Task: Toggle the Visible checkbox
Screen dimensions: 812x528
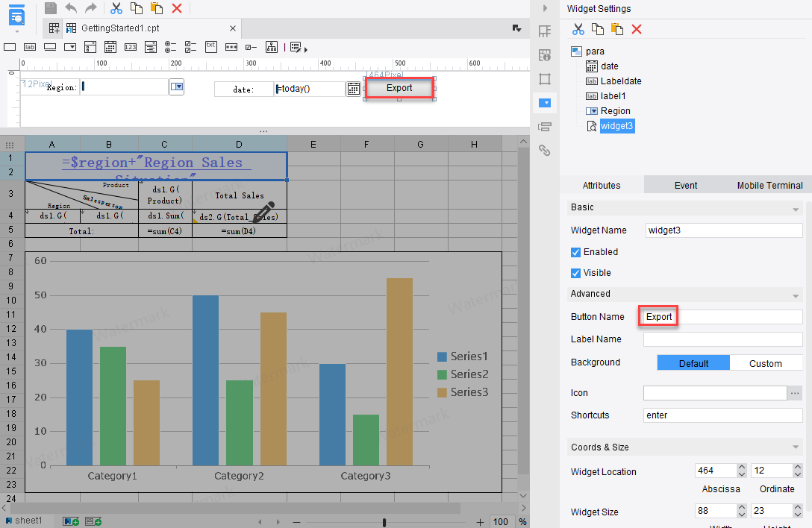Action: pyautogui.click(x=576, y=273)
